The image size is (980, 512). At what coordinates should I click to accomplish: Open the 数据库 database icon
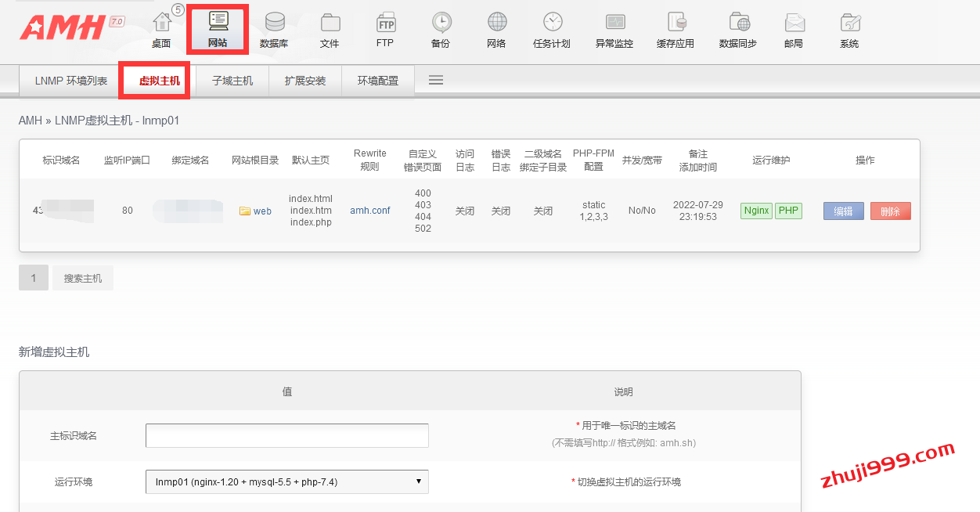(274, 30)
